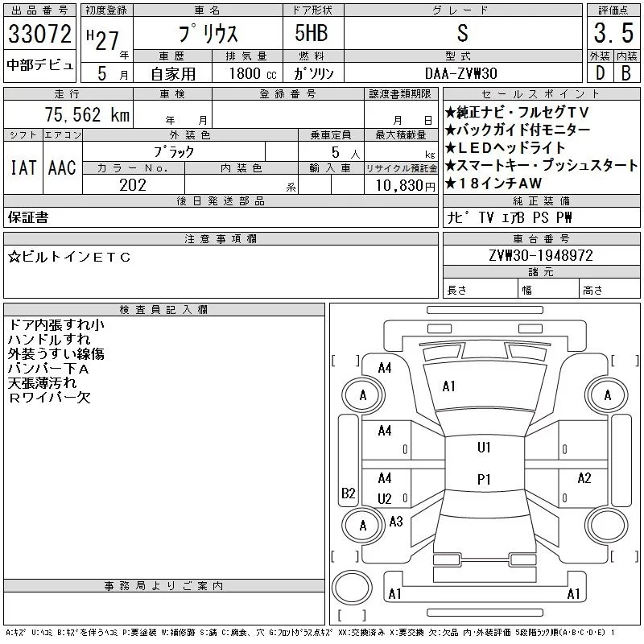
Task: Select the rear-left wheel marked A
Action: coord(363,525)
